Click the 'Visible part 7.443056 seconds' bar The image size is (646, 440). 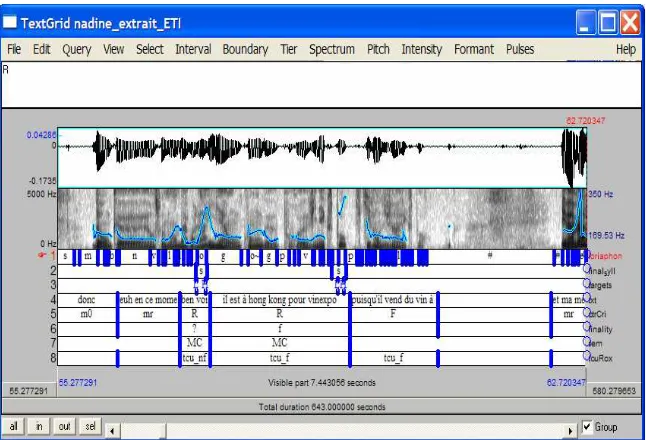click(322, 383)
